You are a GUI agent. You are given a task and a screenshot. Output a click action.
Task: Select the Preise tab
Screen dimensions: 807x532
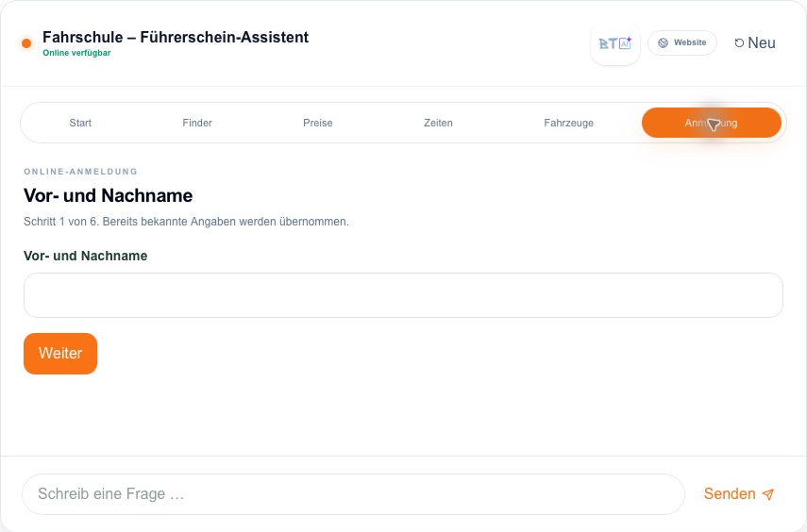click(x=317, y=123)
